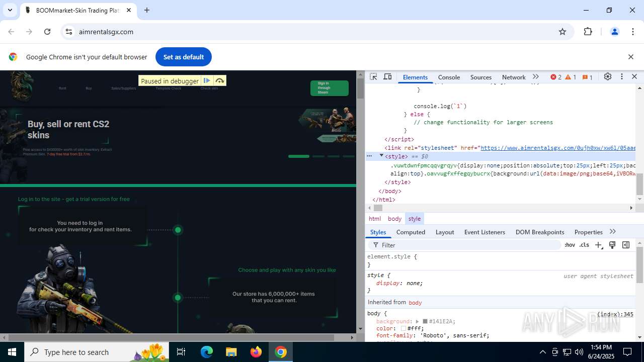
Task: Show more DevTools tabs chevron
Action: 536,77
